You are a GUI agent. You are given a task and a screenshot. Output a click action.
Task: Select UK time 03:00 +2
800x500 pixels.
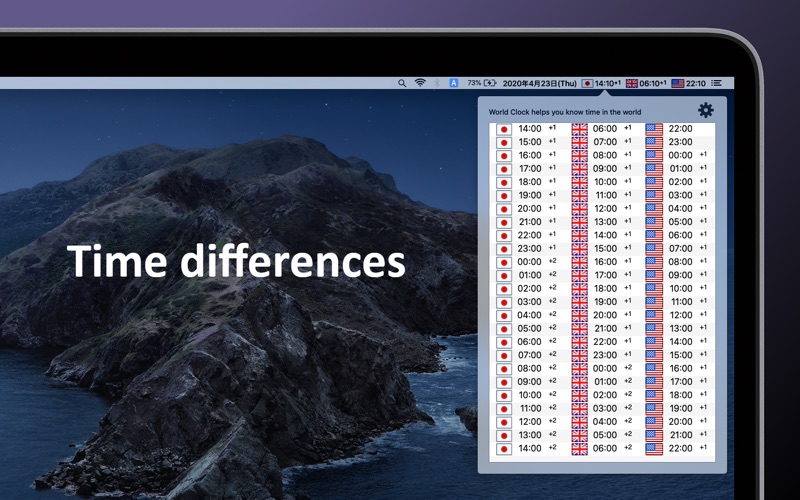click(605, 408)
